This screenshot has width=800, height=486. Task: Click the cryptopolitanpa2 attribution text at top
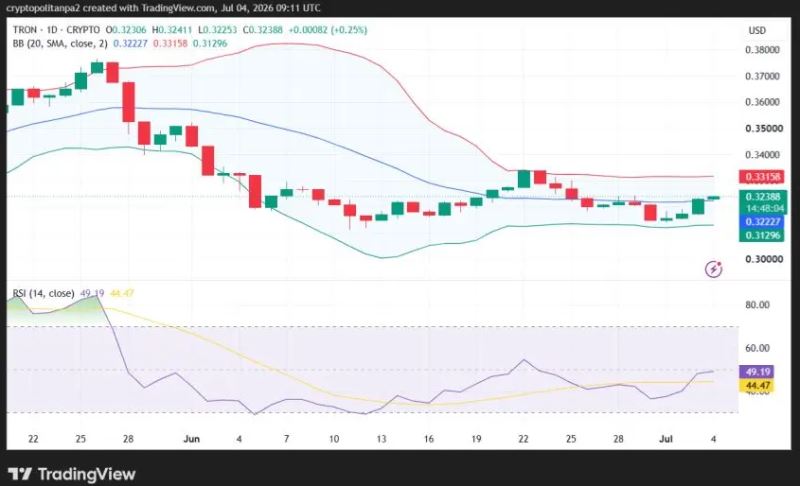click(x=163, y=8)
